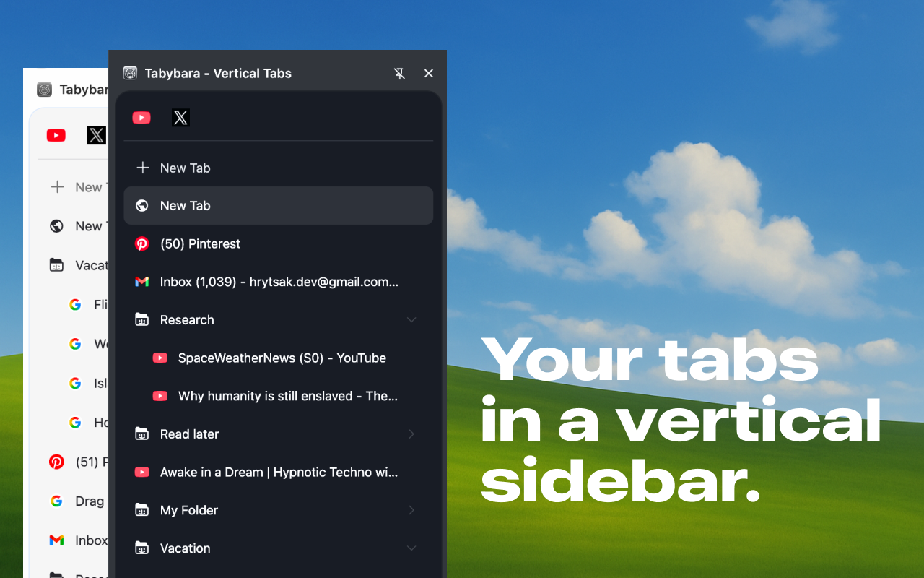
Task: Click the Research folder icon
Action: (x=141, y=319)
